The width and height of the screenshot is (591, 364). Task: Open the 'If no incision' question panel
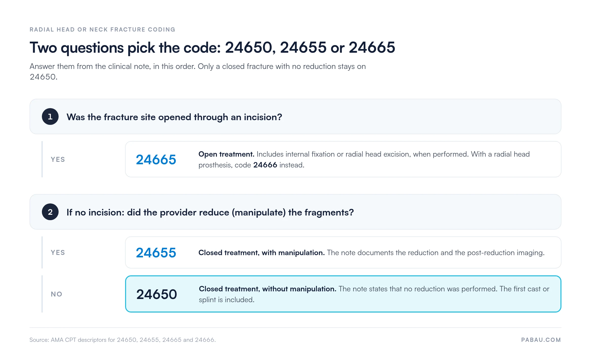pyautogui.click(x=295, y=212)
